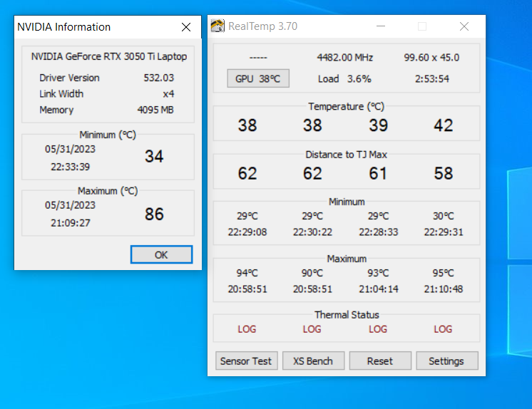Click the 99.60 x 45.0 multiplier reading

click(x=431, y=57)
